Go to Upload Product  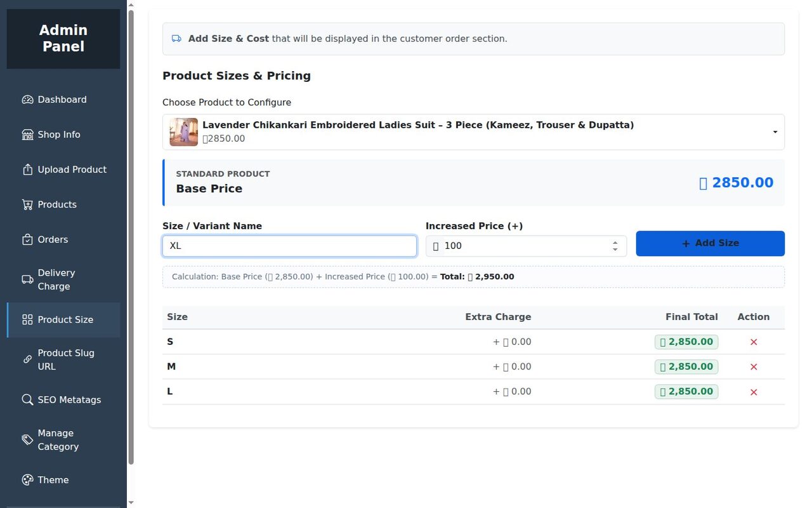(63, 170)
